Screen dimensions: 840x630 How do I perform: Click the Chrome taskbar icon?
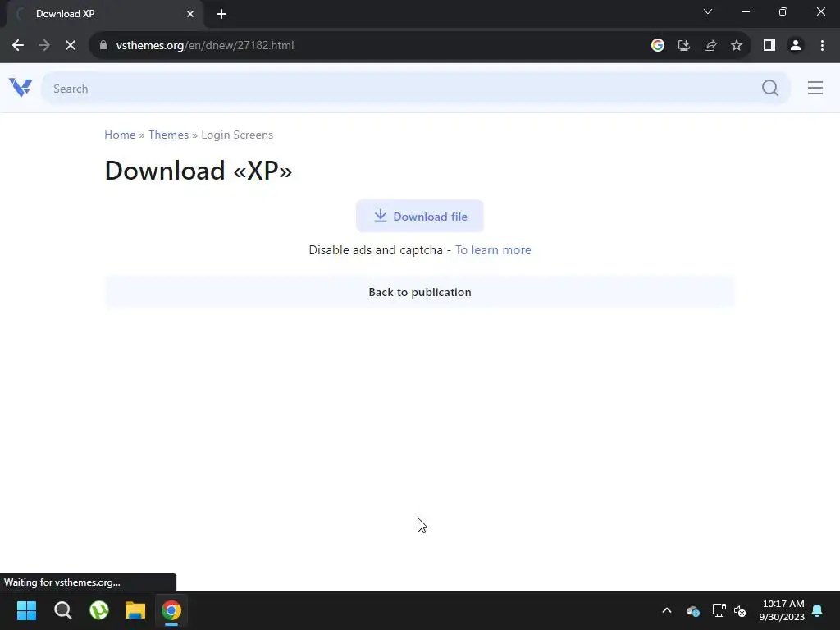(171, 610)
